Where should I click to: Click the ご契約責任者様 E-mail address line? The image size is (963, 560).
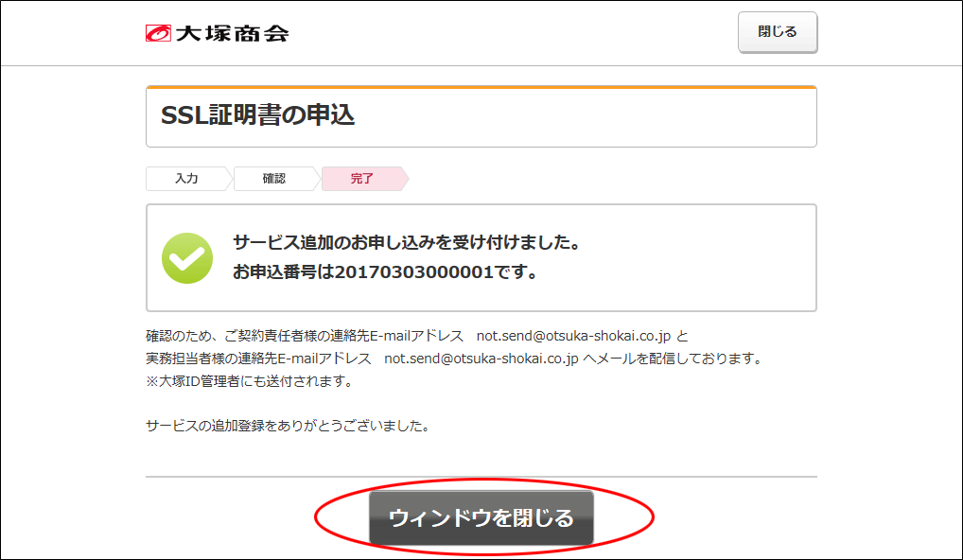pos(417,336)
